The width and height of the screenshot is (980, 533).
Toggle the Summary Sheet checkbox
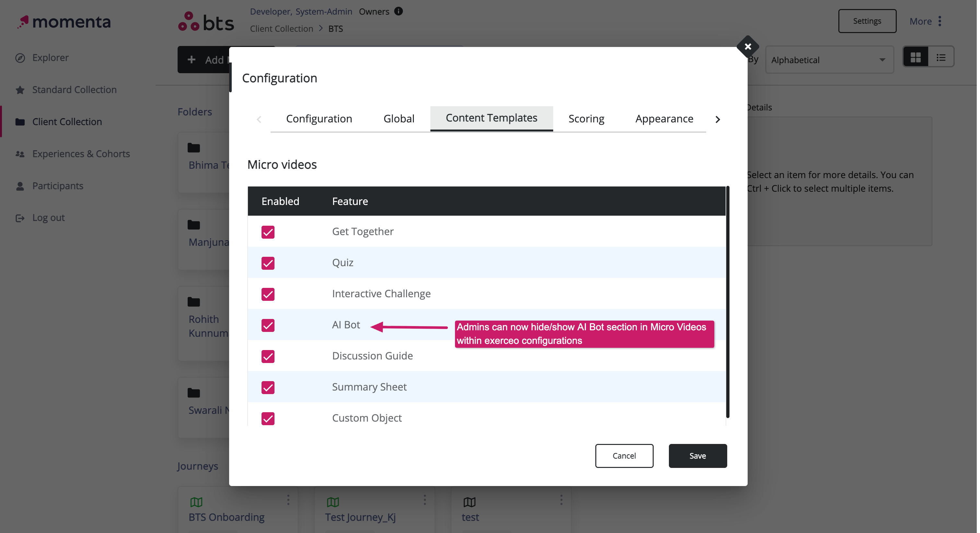(268, 387)
